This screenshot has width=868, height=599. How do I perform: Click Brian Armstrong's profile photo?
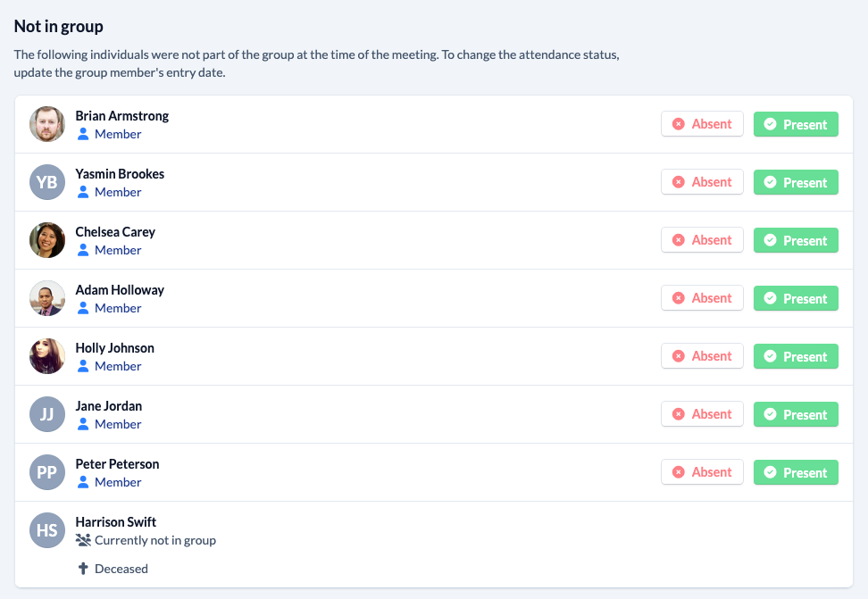tap(47, 124)
